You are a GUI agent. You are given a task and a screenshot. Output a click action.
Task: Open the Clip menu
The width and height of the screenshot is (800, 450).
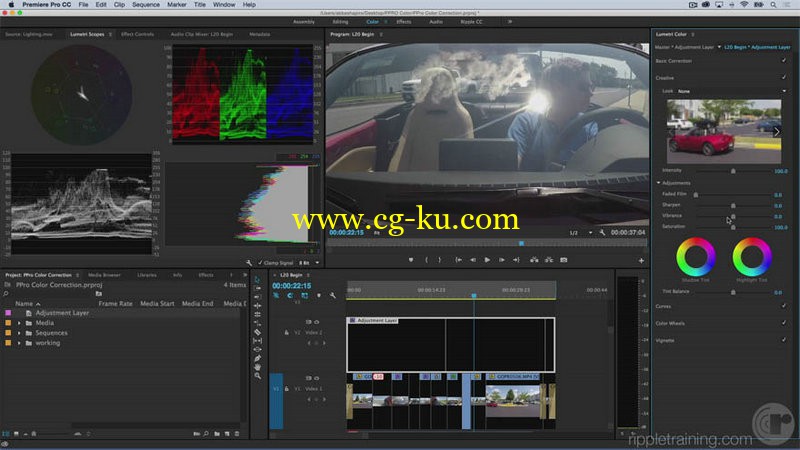(x=119, y=5)
